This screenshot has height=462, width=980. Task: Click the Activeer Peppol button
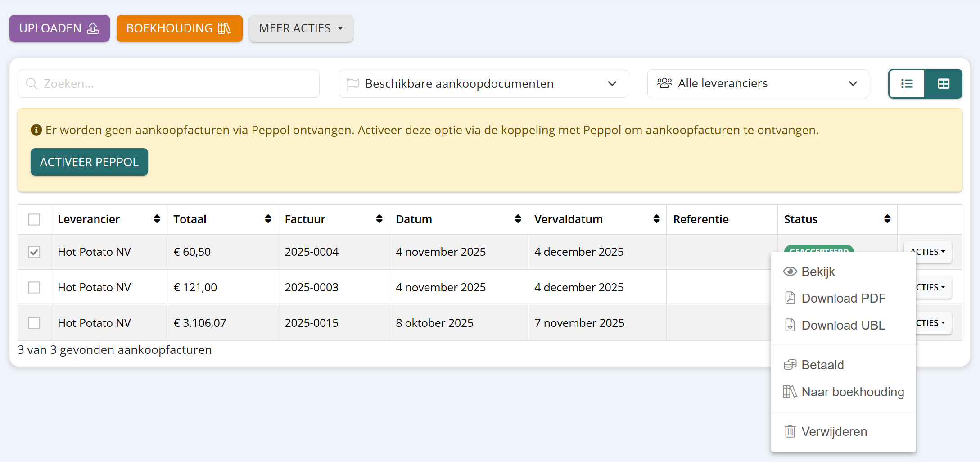pos(89,162)
